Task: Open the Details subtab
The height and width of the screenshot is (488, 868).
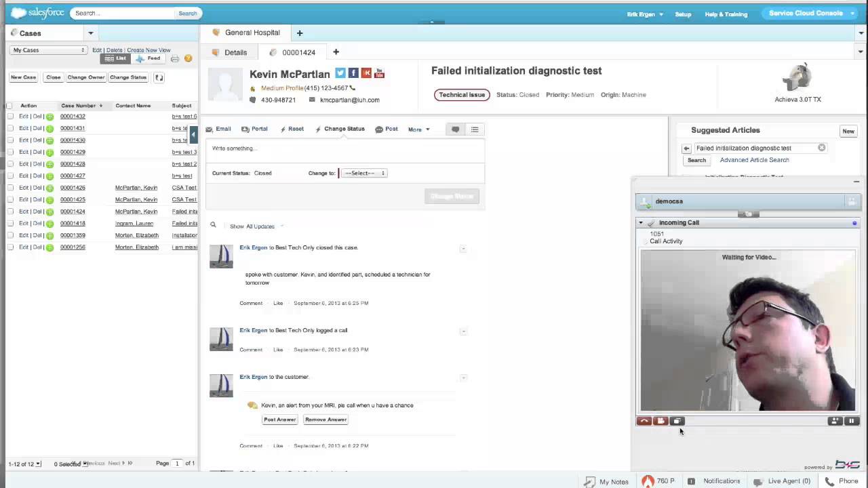Action: click(230, 52)
